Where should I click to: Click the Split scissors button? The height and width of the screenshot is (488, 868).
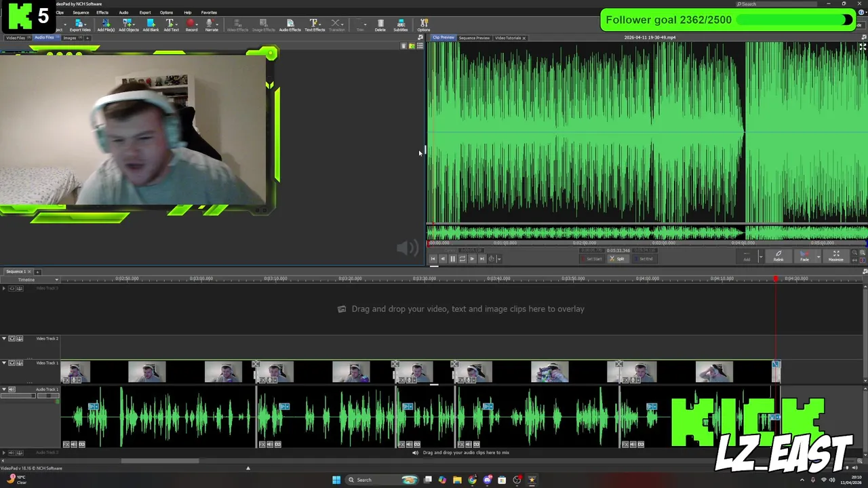[x=618, y=259]
